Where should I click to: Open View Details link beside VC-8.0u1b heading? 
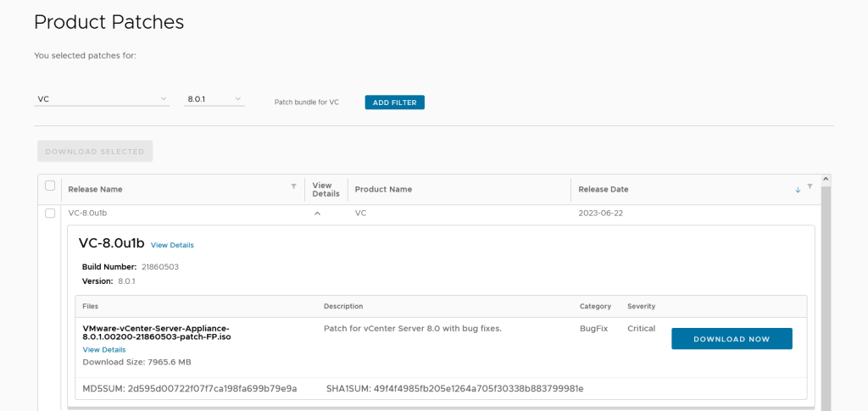[172, 245]
